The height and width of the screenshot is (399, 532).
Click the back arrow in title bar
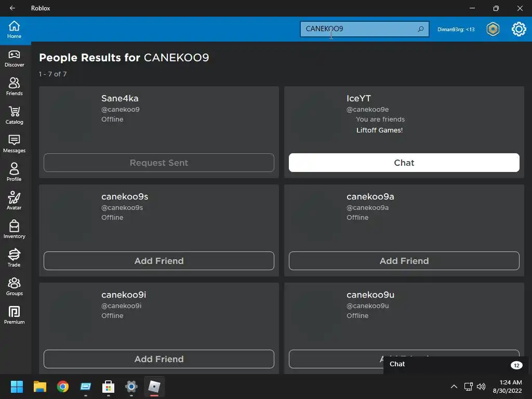tap(12, 8)
